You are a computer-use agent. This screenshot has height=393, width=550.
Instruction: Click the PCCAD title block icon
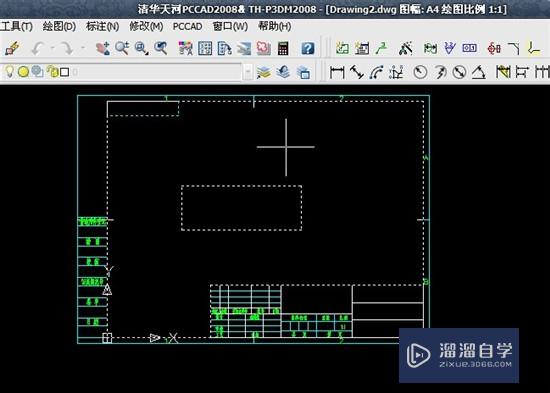[x=362, y=48]
